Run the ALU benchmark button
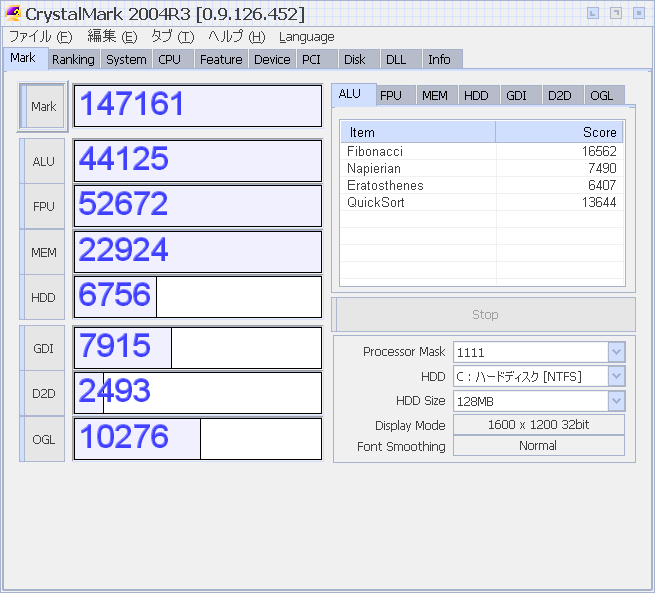The image size is (655, 593). [43, 161]
